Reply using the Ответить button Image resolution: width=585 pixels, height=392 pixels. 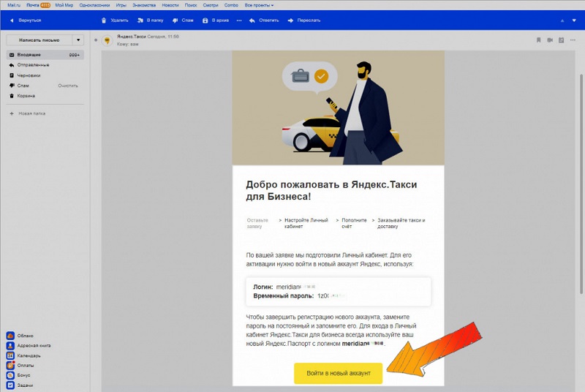264,20
